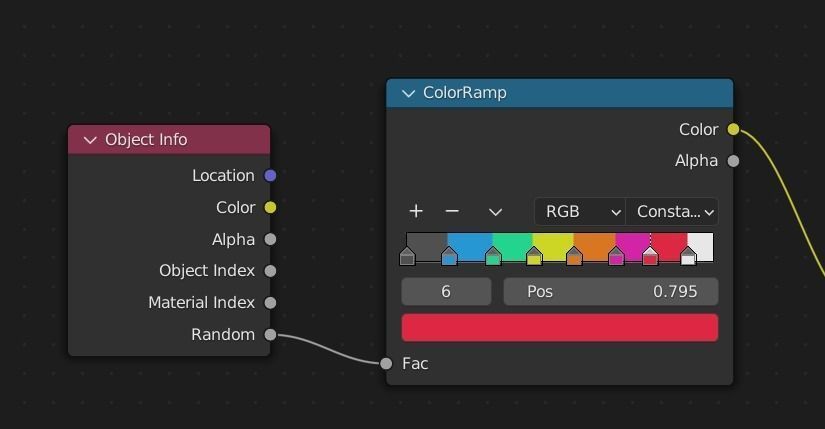Image resolution: width=825 pixels, height=429 pixels.
Task: Remove the active color stop with minus icon
Action: tap(452, 211)
